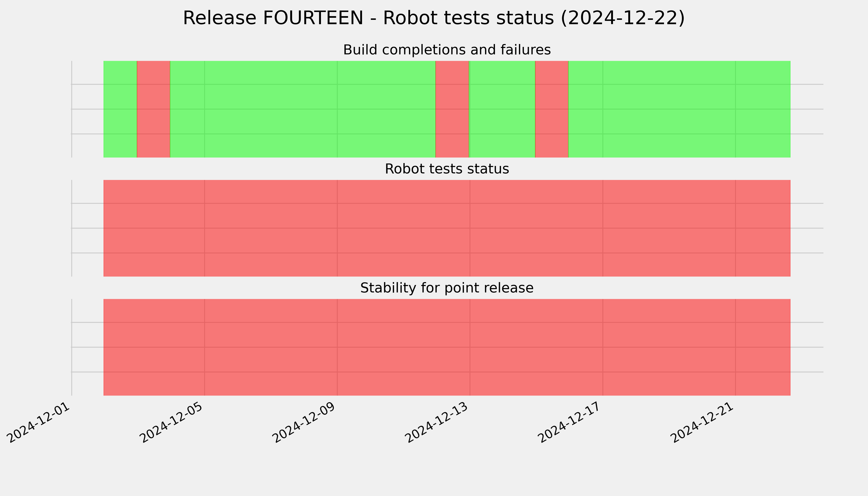Image resolution: width=868 pixels, height=496 pixels.
Task: Select the 2024-12-05 x-axis date label
Action: point(173,422)
